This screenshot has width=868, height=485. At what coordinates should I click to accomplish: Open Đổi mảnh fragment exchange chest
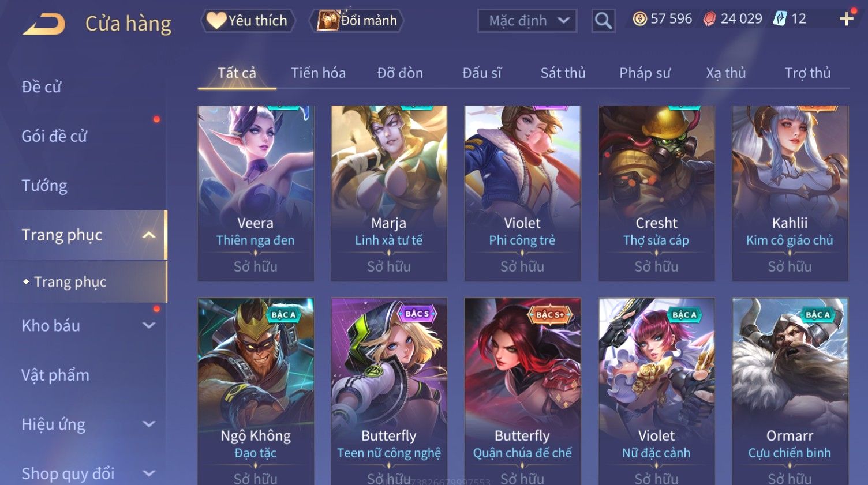click(356, 21)
